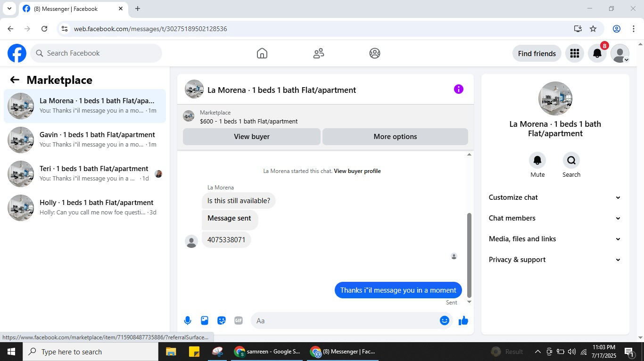The image size is (644, 361).
Task: Bookmark this page with the star icon
Action: (593, 29)
